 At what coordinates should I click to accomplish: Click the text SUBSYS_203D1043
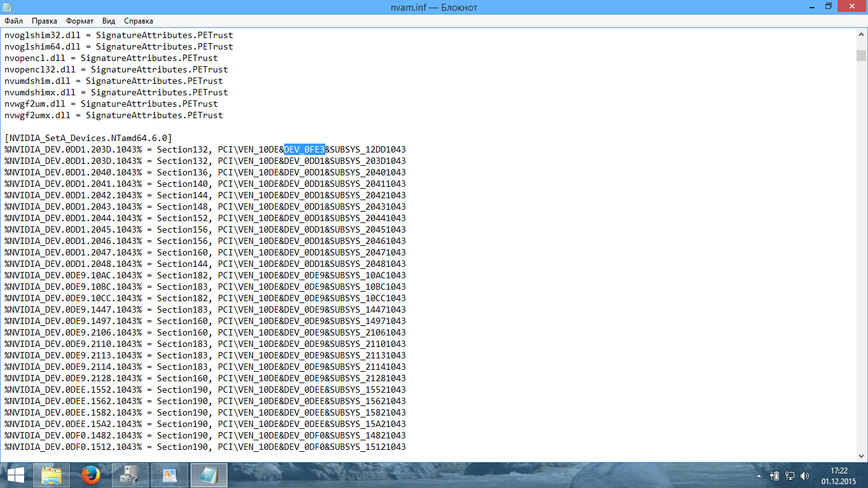pyautogui.click(x=368, y=161)
